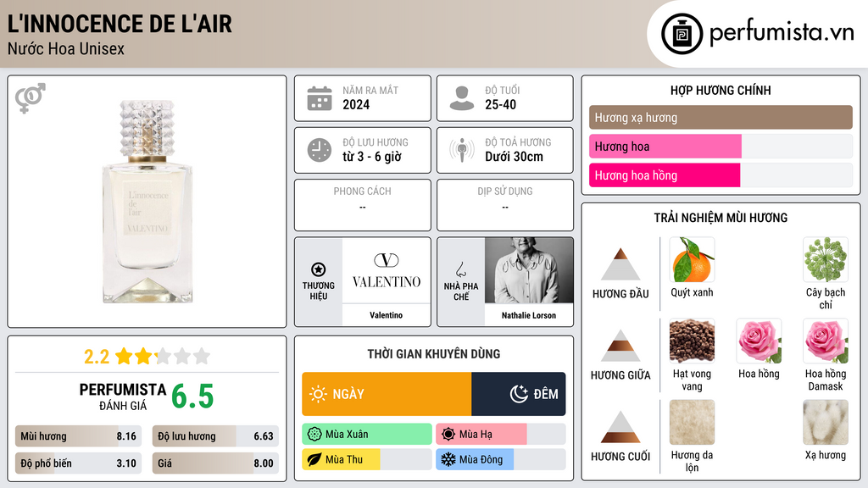Click the Hương da lộn suede image

tap(692, 423)
